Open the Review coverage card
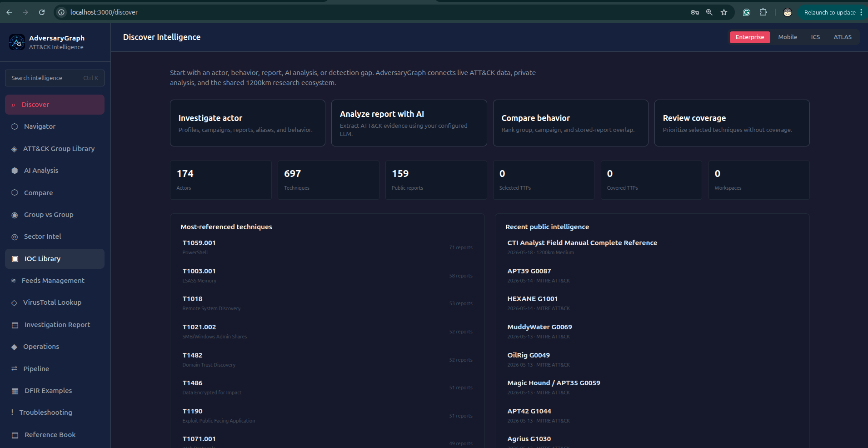868x448 pixels. 732,123
